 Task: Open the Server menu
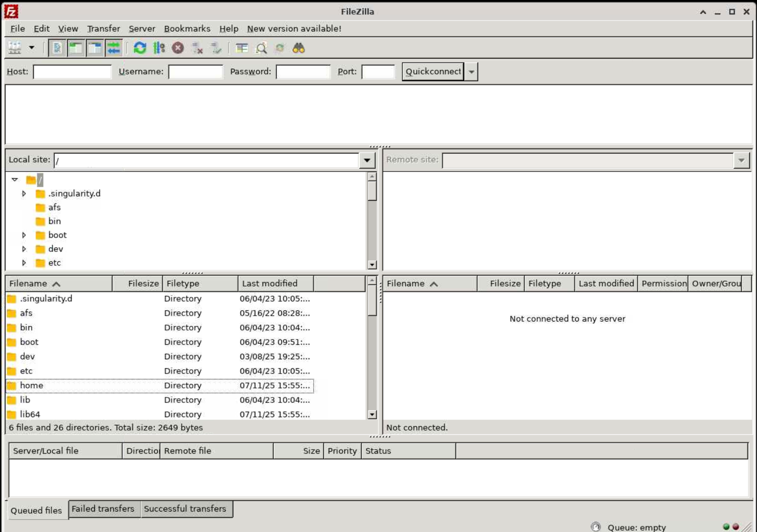(142, 29)
